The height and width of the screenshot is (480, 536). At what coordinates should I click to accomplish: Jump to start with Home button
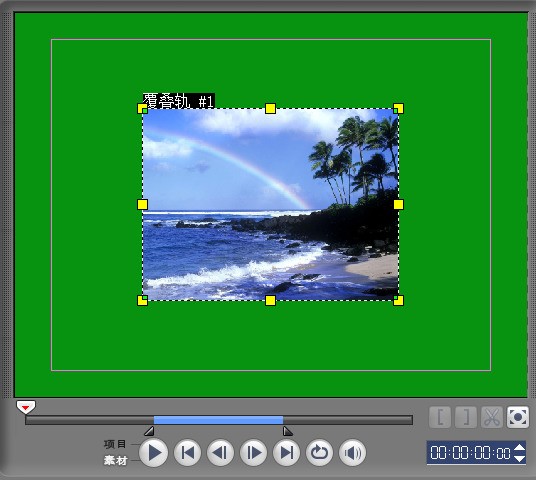coord(187,453)
